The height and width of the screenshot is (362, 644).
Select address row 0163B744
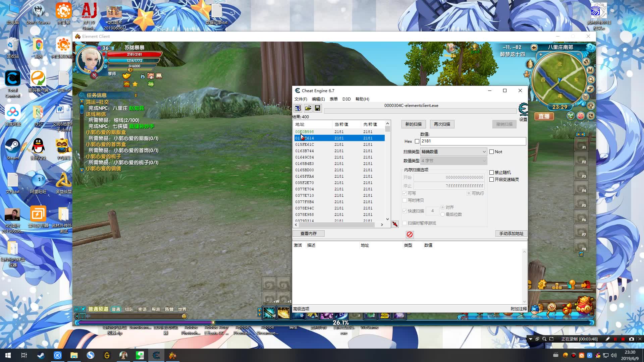(339, 151)
